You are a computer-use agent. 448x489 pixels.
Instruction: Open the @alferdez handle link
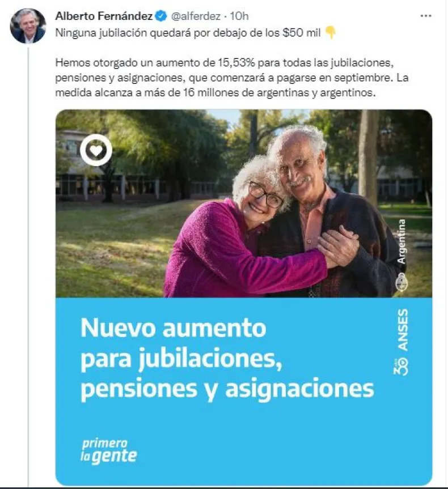click(x=196, y=16)
